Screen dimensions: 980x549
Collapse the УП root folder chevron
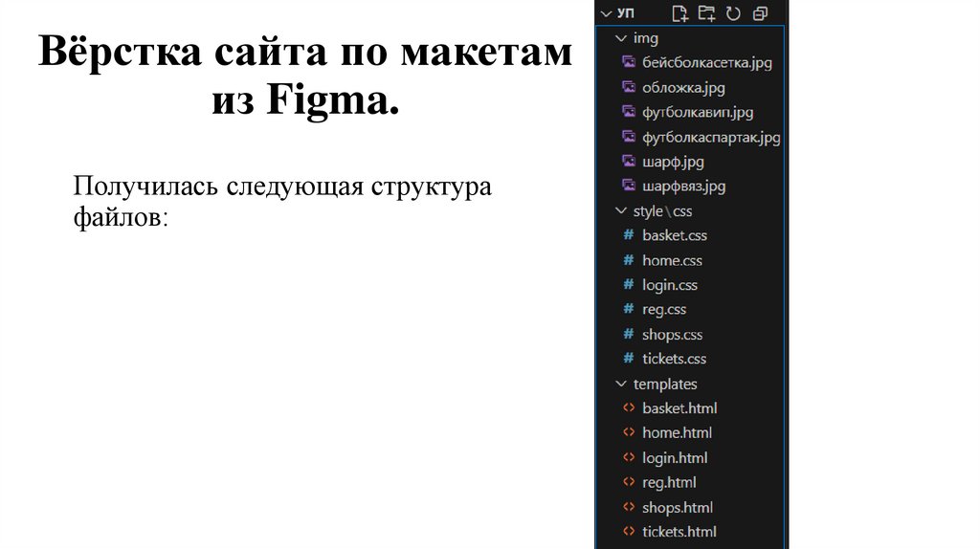(606, 13)
